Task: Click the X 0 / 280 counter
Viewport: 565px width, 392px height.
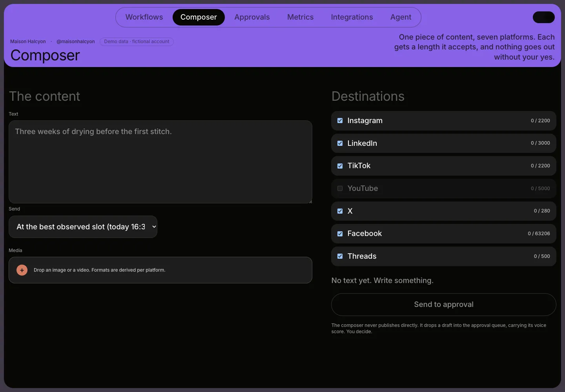Action: (x=542, y=211)
